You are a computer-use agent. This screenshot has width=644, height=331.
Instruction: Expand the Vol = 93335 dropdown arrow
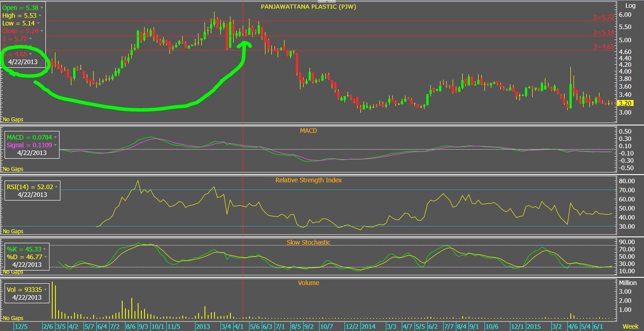pyautogui.click(x=45, y=290)
